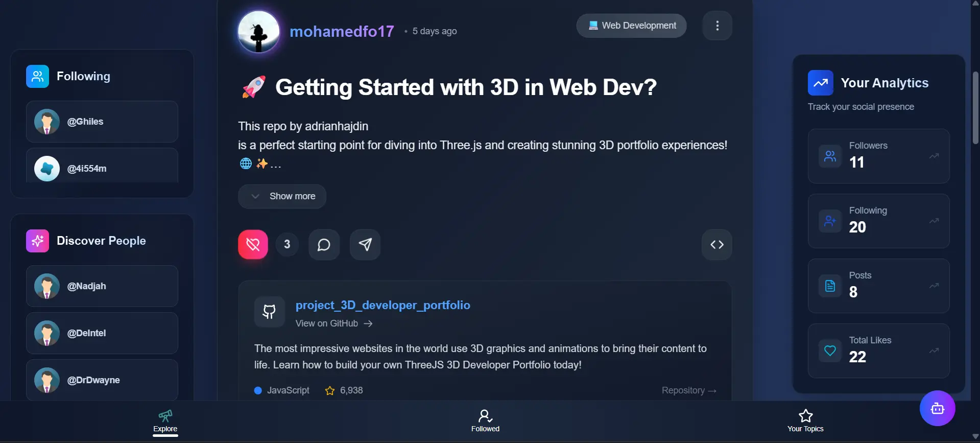
Task: Open @4i554m profile in Following list
Action: click(x=102, y=166)
